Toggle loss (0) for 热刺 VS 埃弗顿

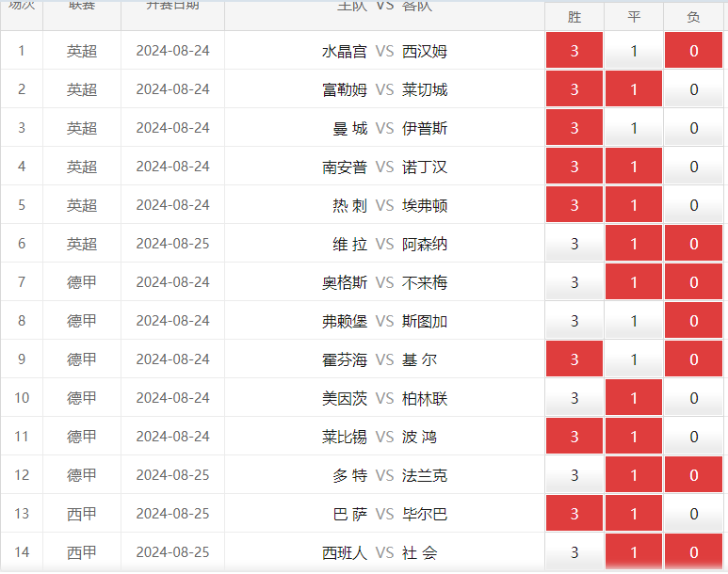(694, 204)
